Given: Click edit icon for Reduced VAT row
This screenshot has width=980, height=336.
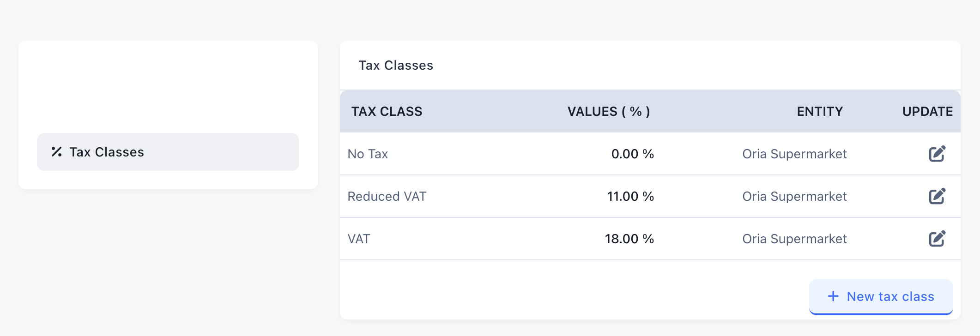Looking at the screenshot, I should click(x=937, y=196).
